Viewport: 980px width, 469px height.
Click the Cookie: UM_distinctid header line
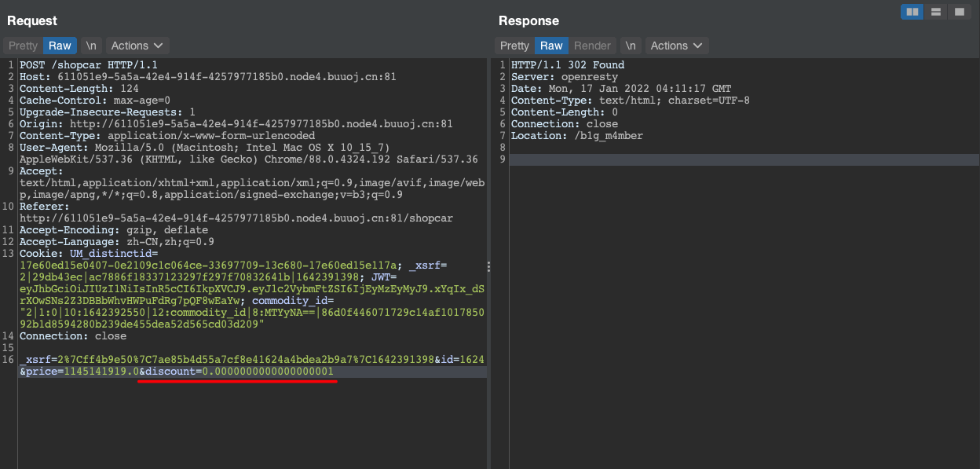[89, 254]
